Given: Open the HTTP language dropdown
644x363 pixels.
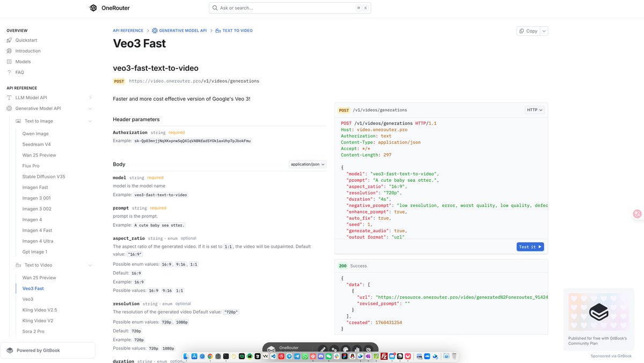Looking at the screenshot, I should [535, 110].
